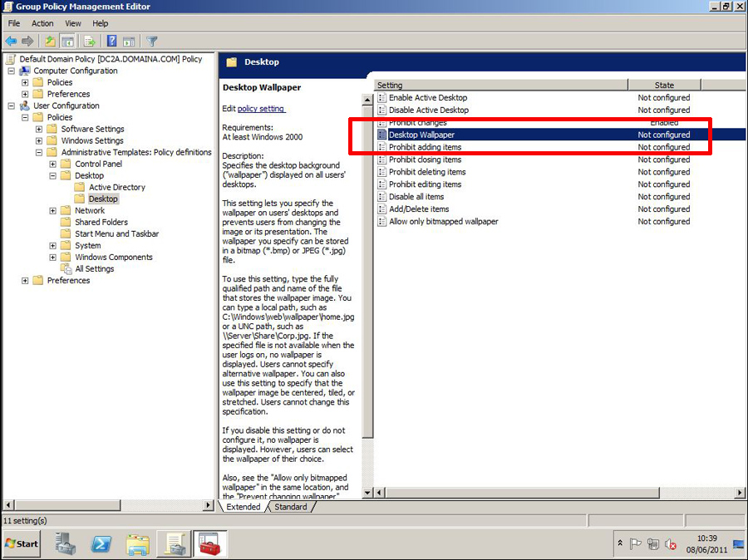The width and height of the screenshot is (748, 560).
Task: Click the Back navigation arrow in toolbar
Action: [11, 41]
